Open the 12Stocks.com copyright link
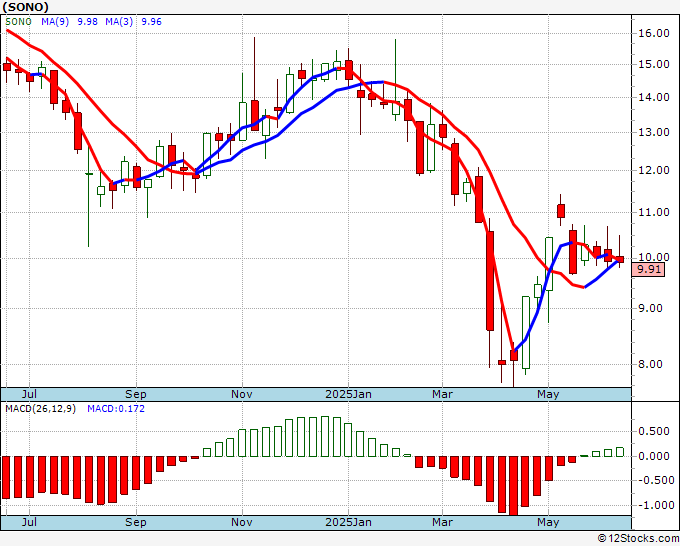680x546 pixels. point(638,538)
